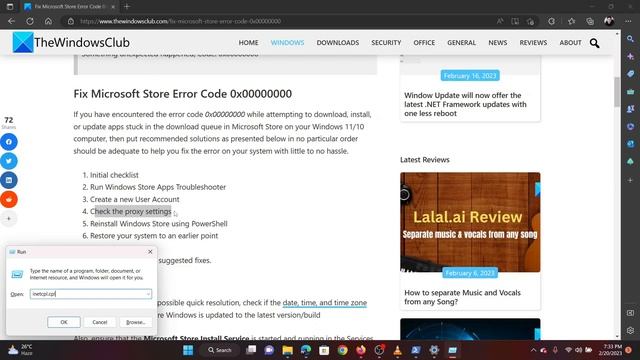Viewport: 640px width, 360px height.
Task: Open the sidebar shopping tag icon
Action: [631, 74]
